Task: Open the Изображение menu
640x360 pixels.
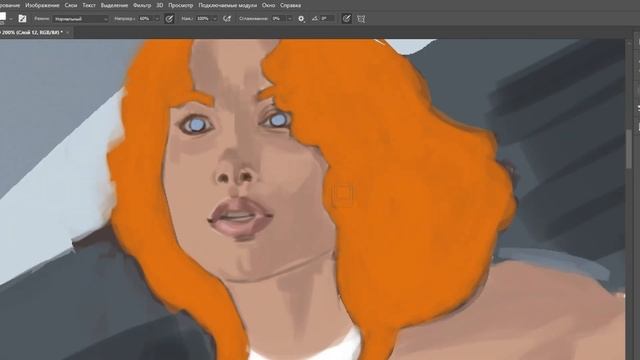Action: [42, 5]
